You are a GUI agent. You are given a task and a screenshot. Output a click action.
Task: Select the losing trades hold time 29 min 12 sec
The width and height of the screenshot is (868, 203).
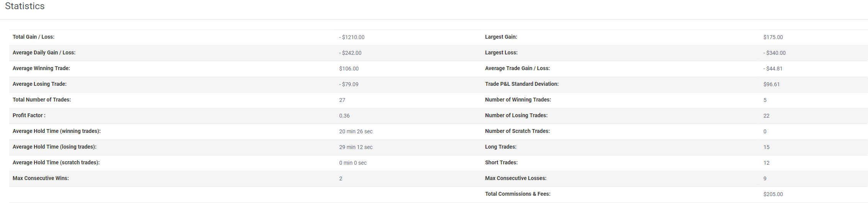(x=356, y=147)
